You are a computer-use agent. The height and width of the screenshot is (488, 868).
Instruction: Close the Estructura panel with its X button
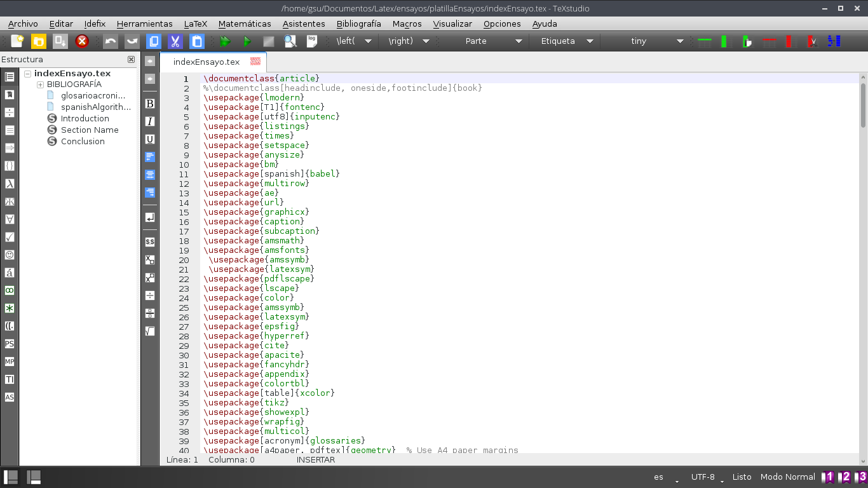[131, 59]
